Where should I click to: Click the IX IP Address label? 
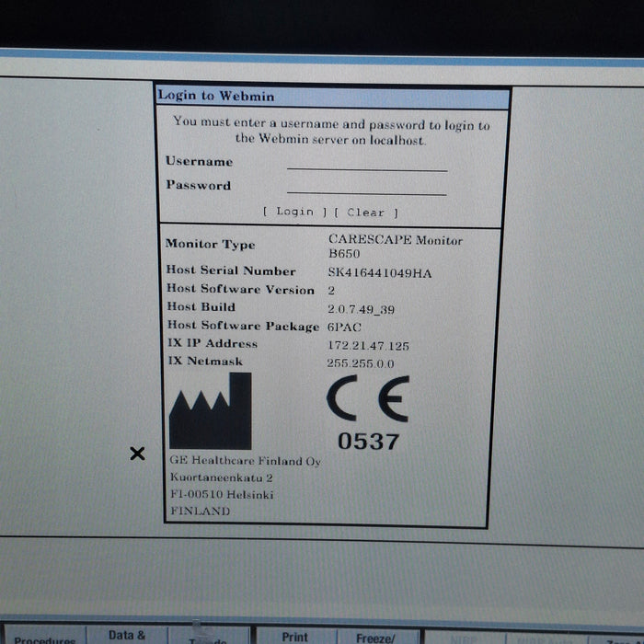click(x=213, y=343)
